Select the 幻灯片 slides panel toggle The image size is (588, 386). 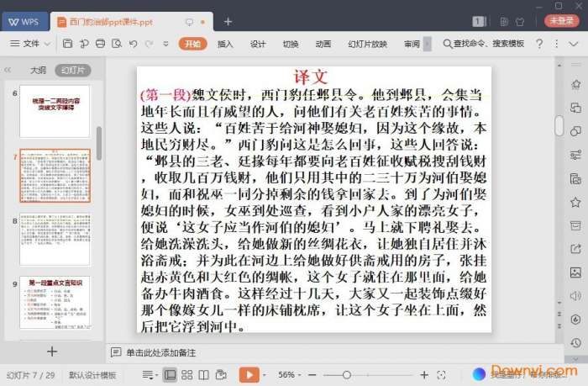[x=72, y=71]
